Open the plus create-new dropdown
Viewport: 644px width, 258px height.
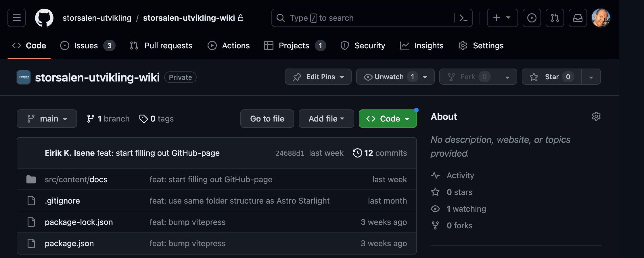coord(502,18)
